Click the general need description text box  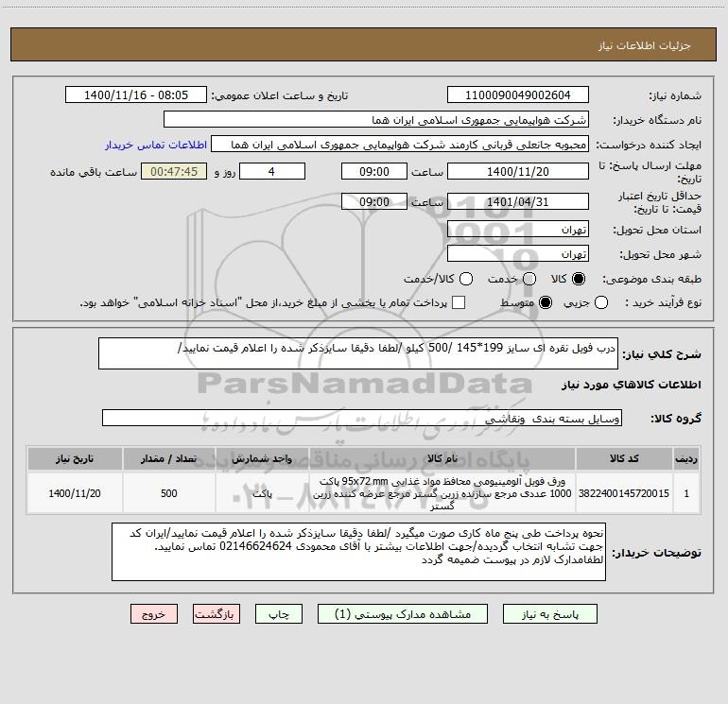click(358, 353)
